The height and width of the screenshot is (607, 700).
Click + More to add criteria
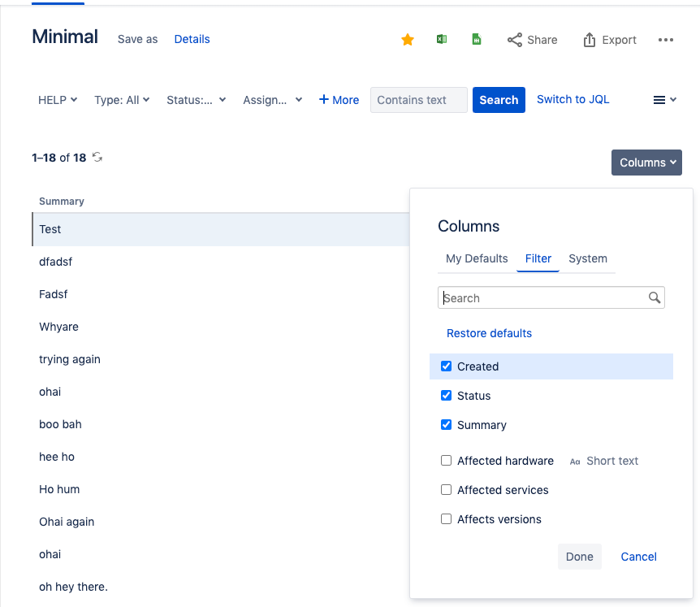click(339, 100)
